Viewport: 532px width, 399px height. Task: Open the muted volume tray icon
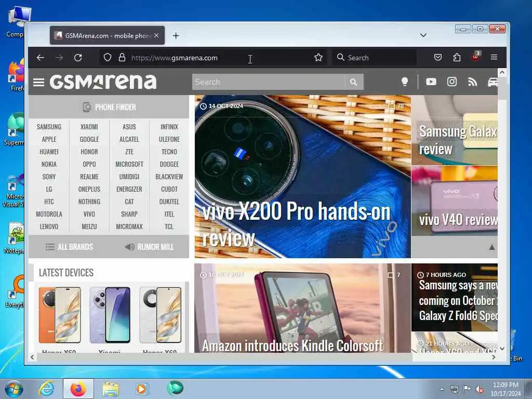pyautogui.click(x=480, y=389)
